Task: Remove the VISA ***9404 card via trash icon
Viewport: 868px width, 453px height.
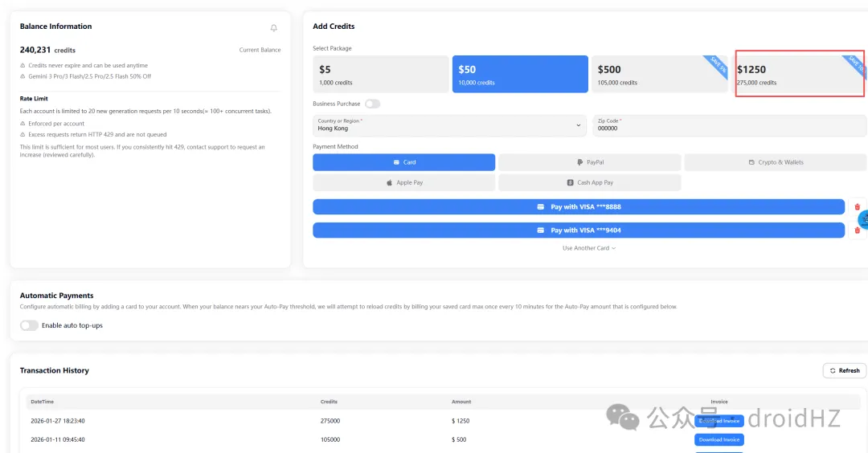Action: (x=857, y=231)
